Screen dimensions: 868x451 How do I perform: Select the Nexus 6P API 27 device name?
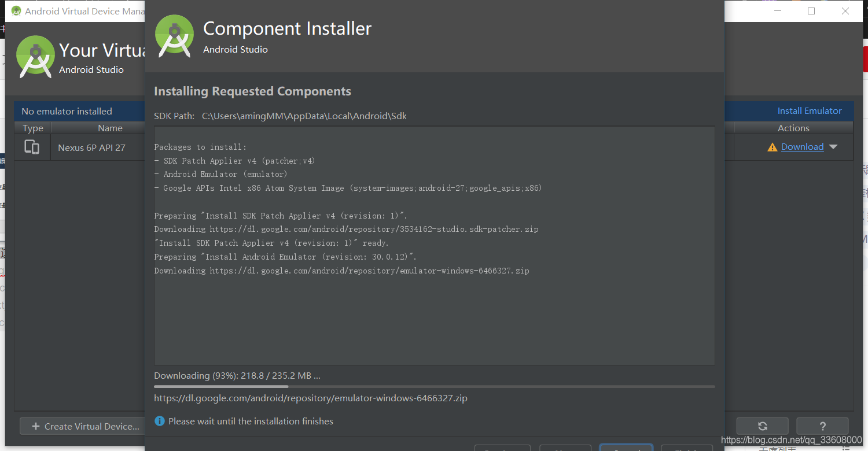91,147
